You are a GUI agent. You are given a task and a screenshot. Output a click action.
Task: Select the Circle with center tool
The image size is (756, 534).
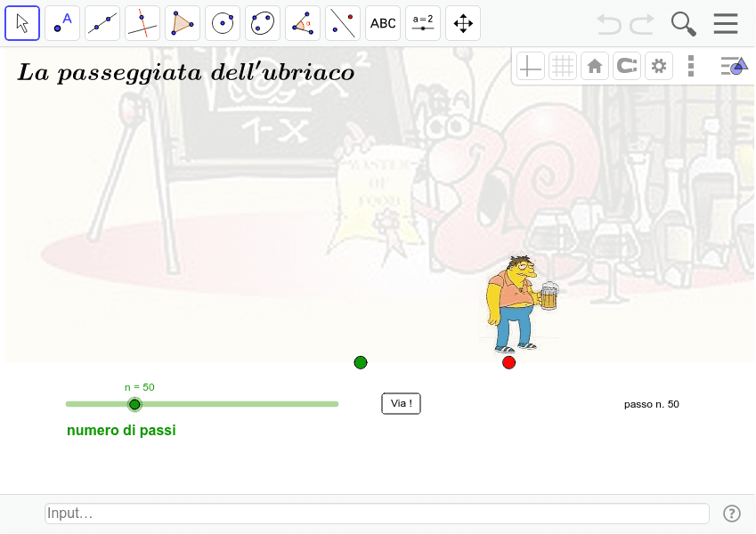[x=223, y=23]
